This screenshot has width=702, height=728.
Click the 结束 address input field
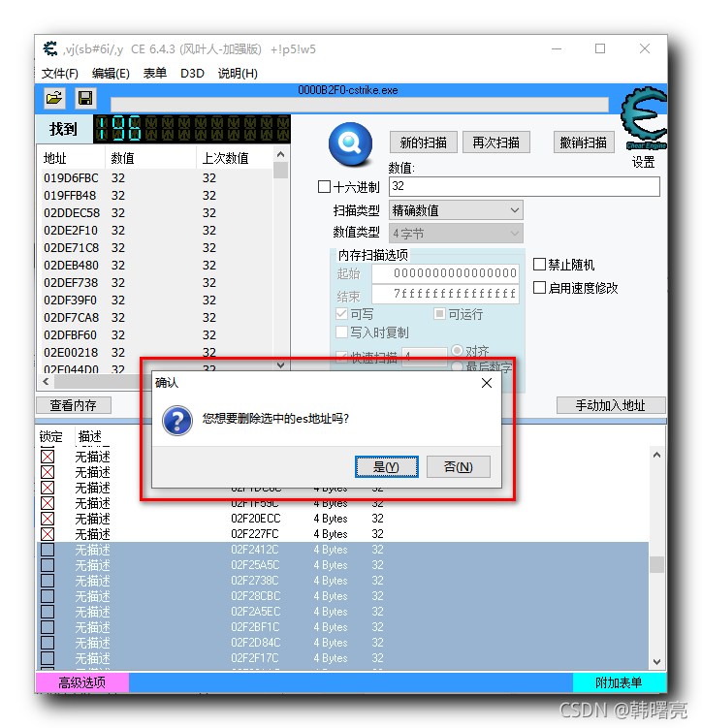pyautogui.click(x=445, y=294)
